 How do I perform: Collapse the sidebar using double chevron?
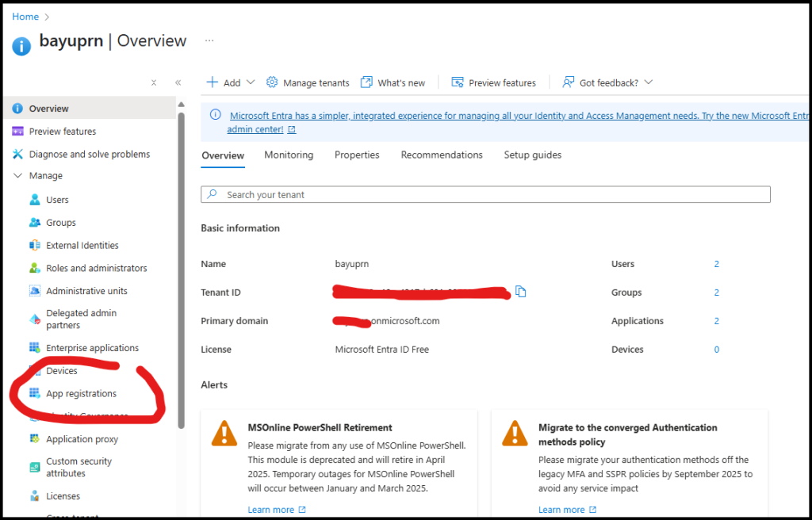click(178, 82)
